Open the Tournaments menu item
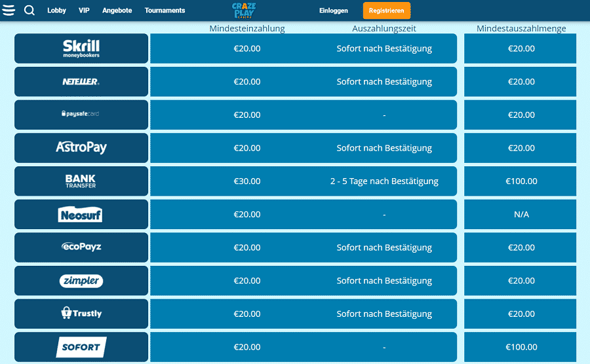 click(165, 10)
